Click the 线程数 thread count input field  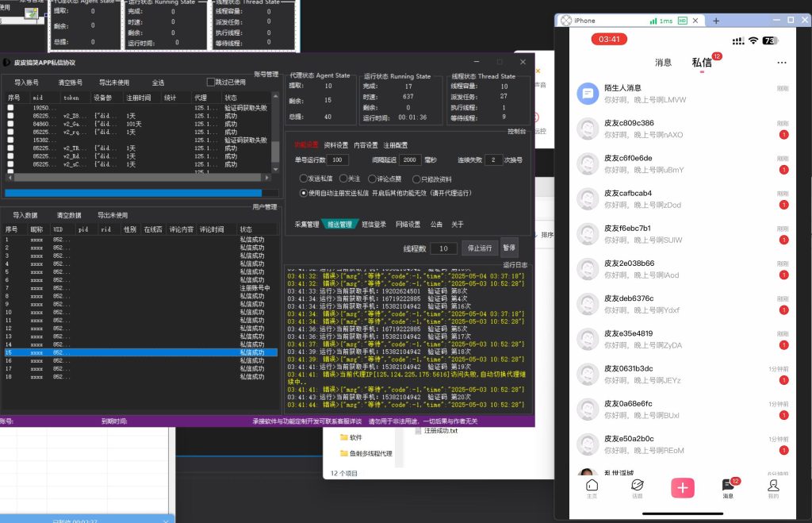click(442, 248)
